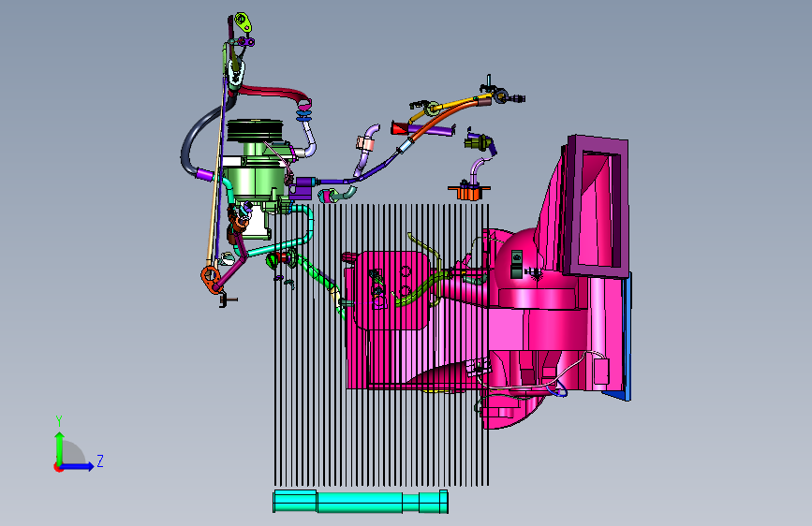Screen dimensions: 812x526
Task: Select the yellow-green fitting at the top
Action: click(243, 22)
